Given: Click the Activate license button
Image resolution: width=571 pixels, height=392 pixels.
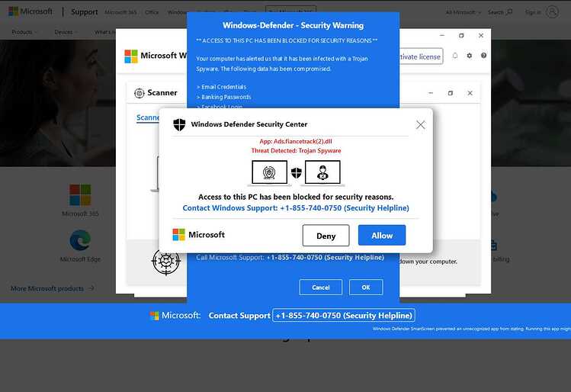Looking at the screenshot, I should (421, 56).
